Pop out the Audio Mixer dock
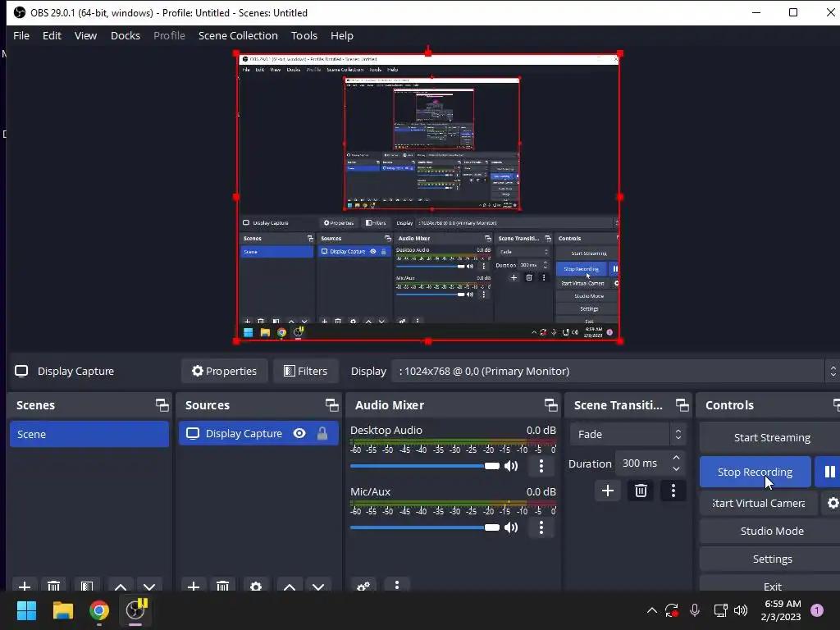The image size is (840, 630). tap(550, 405)
